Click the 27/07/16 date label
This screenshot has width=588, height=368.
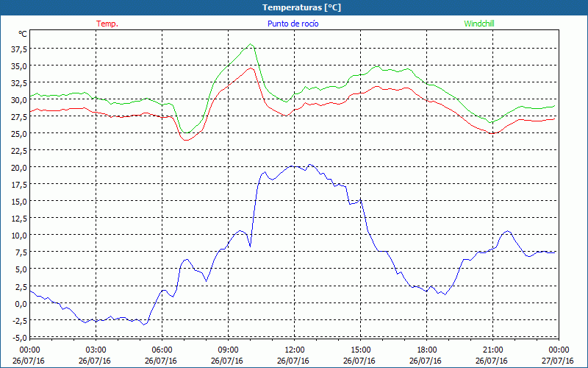(x=558, y=361)
